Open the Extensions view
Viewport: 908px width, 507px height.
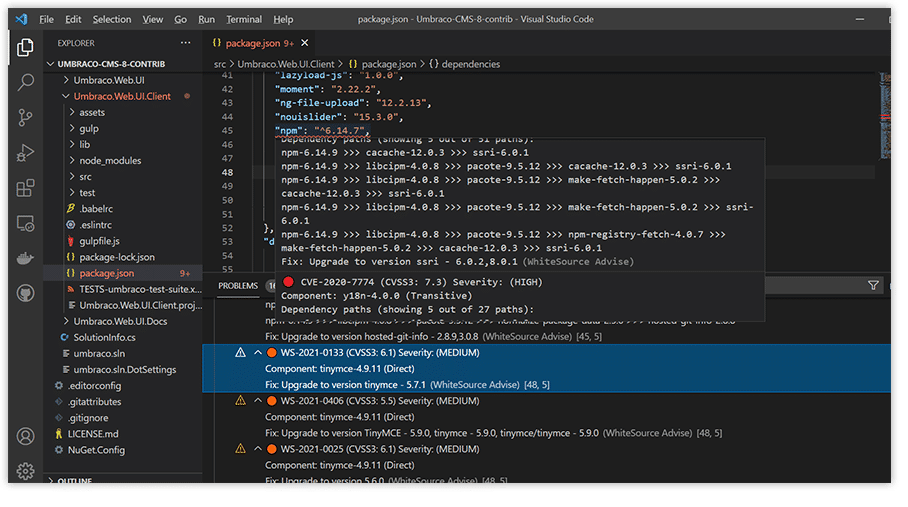click(25, 188)
